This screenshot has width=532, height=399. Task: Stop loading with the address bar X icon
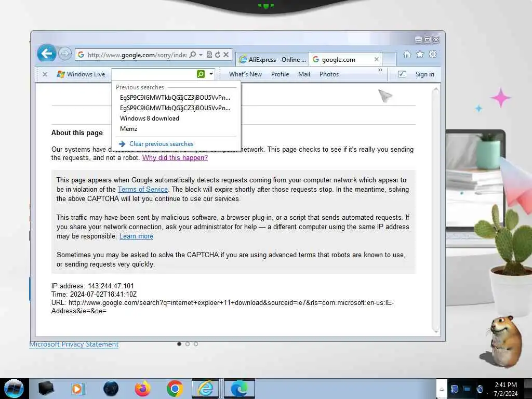(x=225, y=55)
